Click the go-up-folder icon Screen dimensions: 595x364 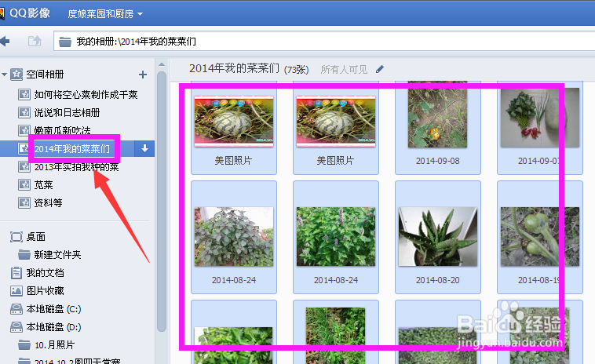coord(35,41)
